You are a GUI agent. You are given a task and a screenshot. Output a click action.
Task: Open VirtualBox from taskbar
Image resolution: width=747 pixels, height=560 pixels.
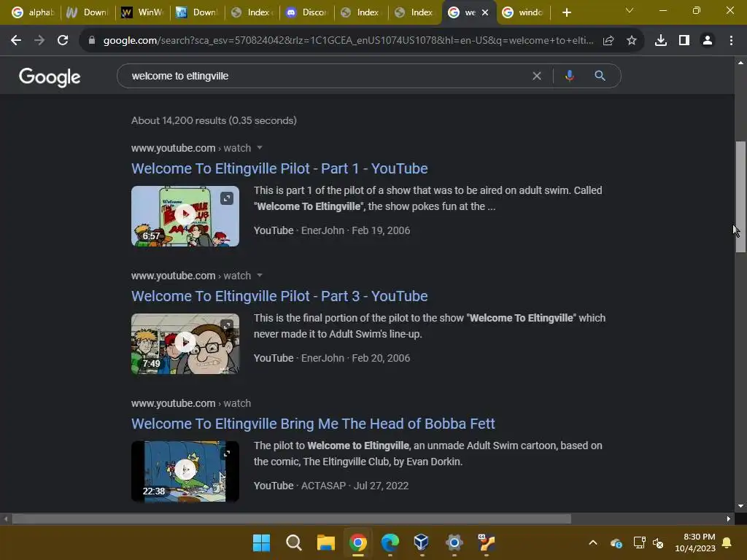pos(421,542)
